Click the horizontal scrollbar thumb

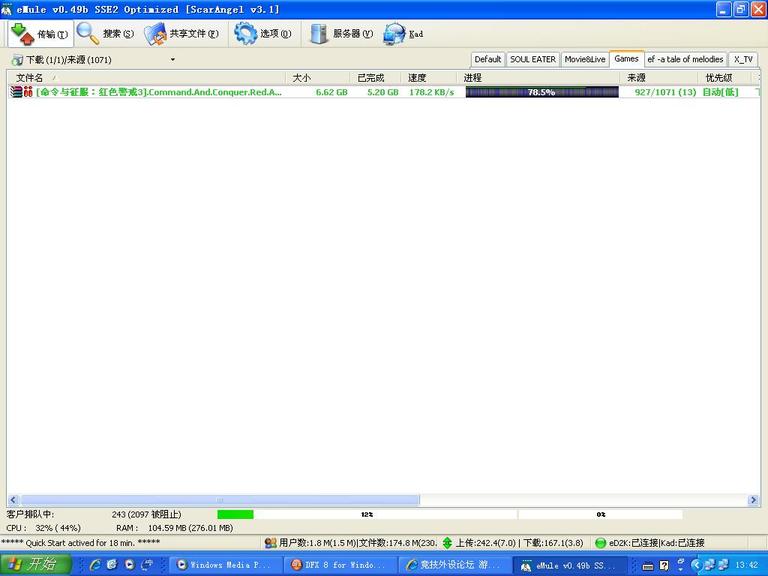pyautogui.click(x=220, y=500)
